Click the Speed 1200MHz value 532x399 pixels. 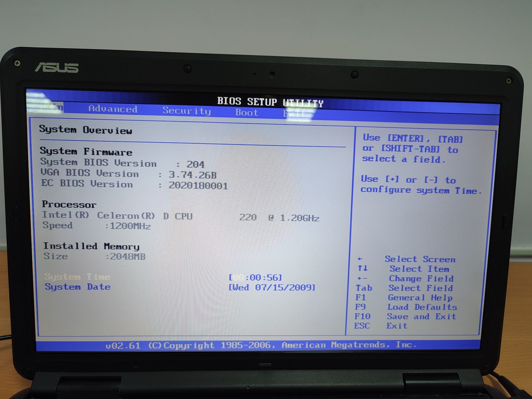(x=130, y=226)
